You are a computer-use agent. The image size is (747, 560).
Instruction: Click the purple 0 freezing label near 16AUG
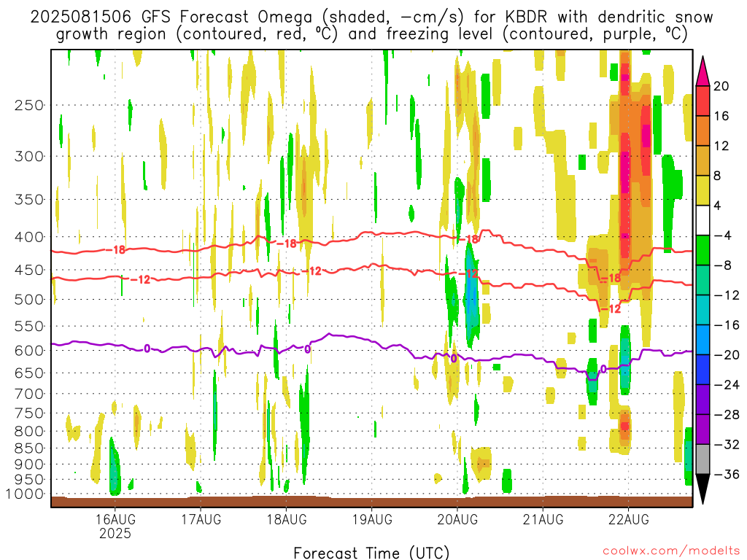tap(147, 349)
